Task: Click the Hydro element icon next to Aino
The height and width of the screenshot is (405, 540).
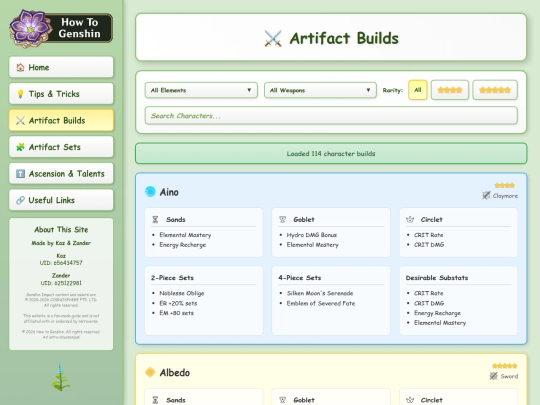Action: pos(150,191)
